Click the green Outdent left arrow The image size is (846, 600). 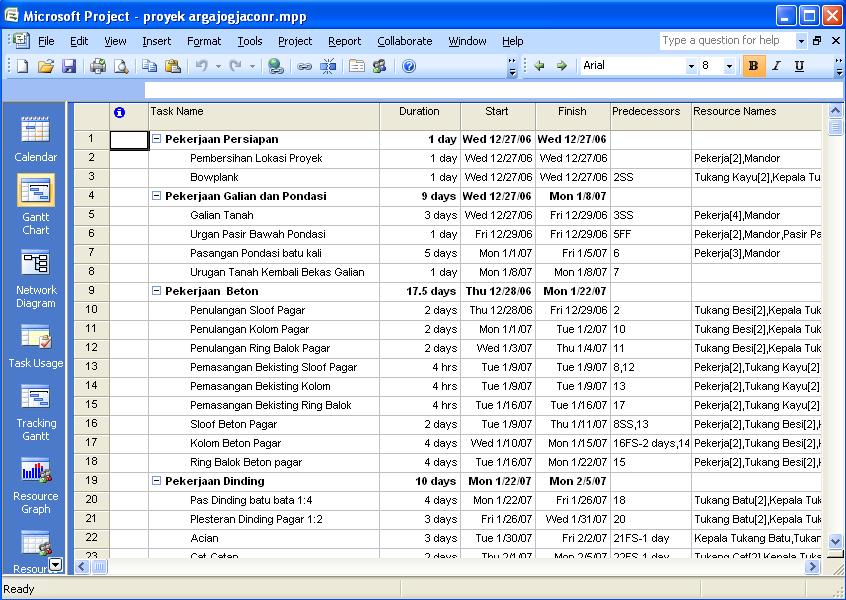(538, 66)
